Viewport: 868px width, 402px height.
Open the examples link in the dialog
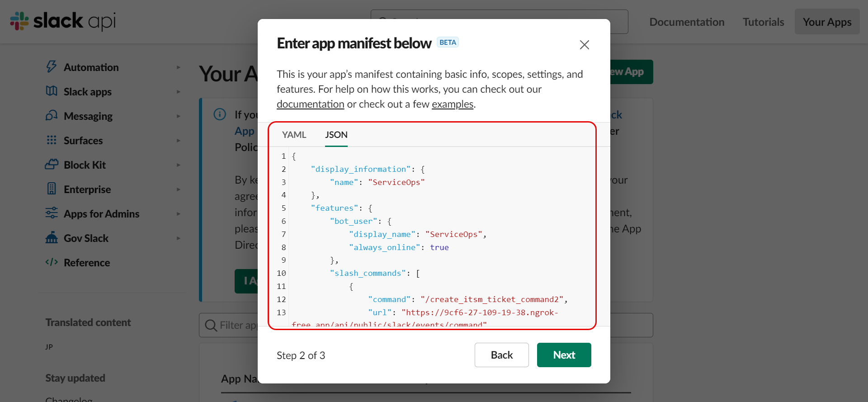tap(453, 104)
